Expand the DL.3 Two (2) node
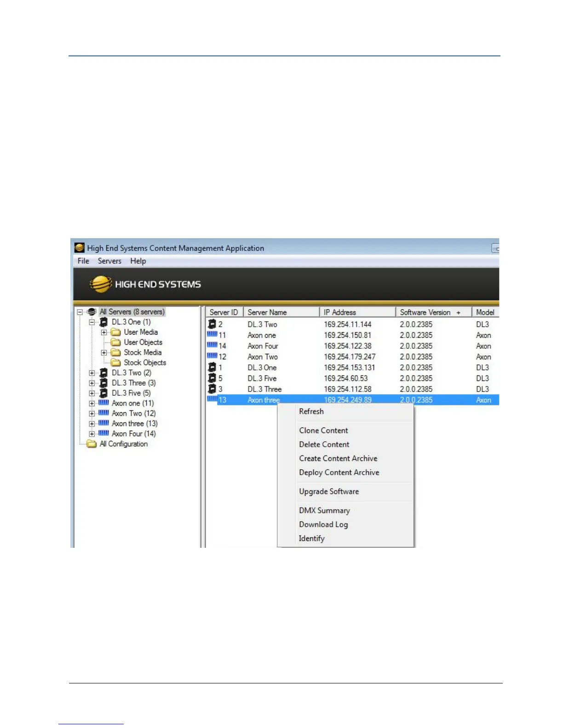The height and width of the screenshot is (728, 563). coord(92,373)
